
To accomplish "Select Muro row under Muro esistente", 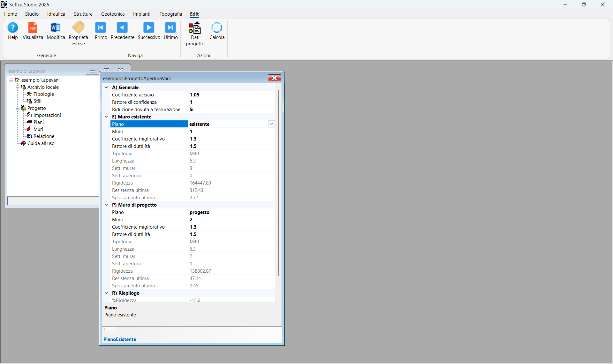I will pyautogui.click(x=193, y=132).
